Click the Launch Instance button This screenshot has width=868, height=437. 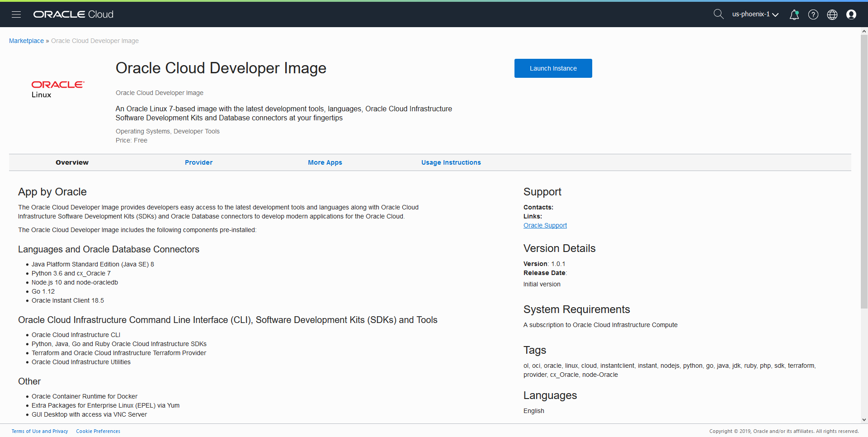[x=553, y=68]
